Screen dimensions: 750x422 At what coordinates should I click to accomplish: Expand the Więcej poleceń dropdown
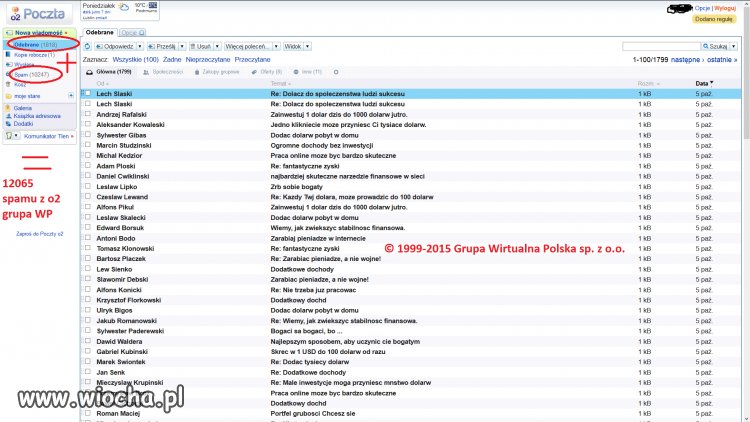[x=276, y=46]
